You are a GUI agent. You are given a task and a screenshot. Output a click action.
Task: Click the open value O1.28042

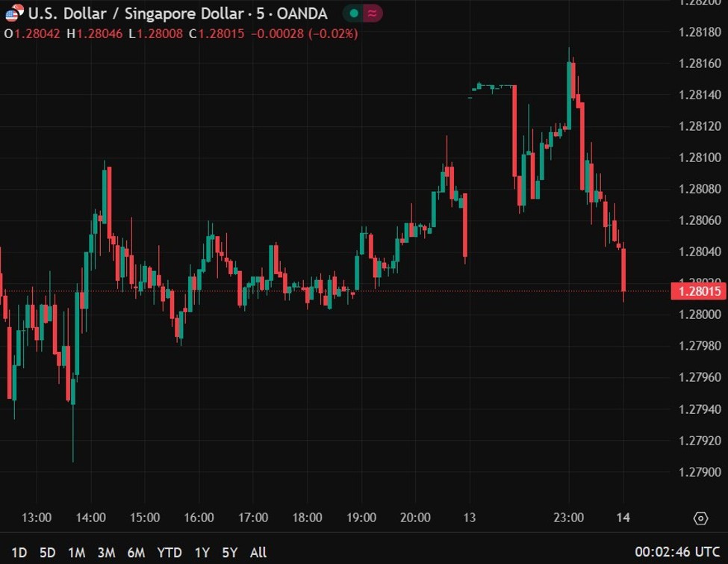coord(32,34)
